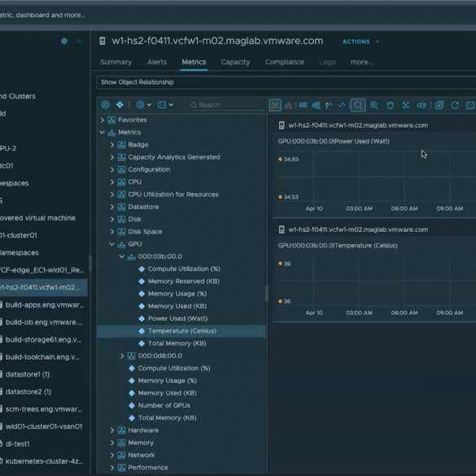The height and width of the screenshot is (476, 476).
Task: Expand the Hardware metric group
Action: [x=112, y=430]
